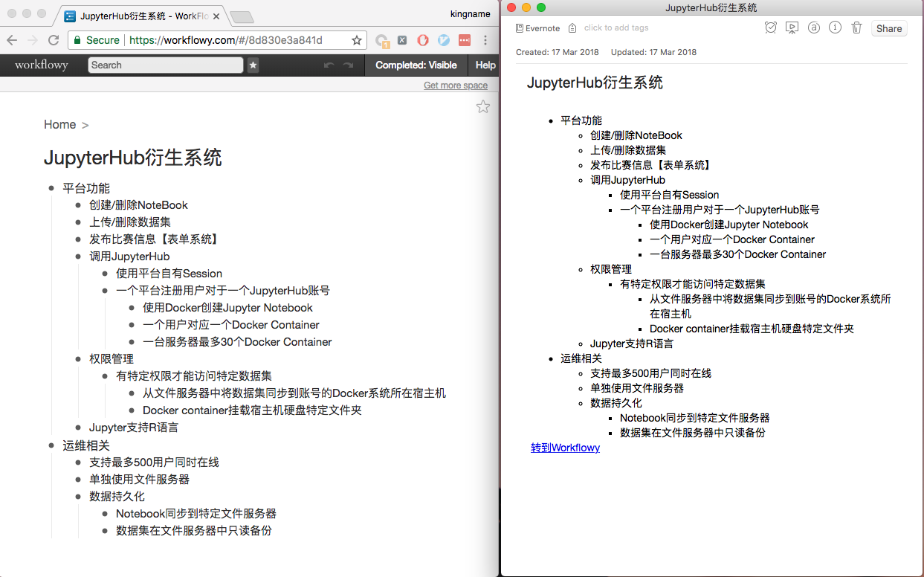The height and width of the screenshot is (577, 924).
Task: Click the gray X extension icon
Action: [402, 41]
